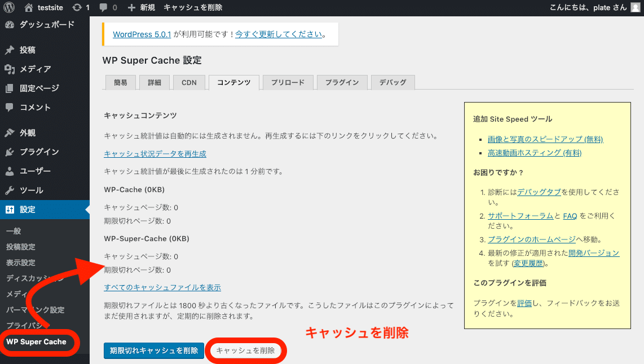Switch to the 詳細 tab

pos(155,82)
